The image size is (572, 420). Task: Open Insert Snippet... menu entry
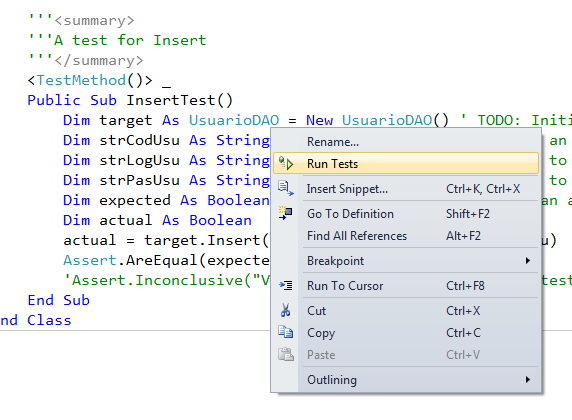coord(406,189)
